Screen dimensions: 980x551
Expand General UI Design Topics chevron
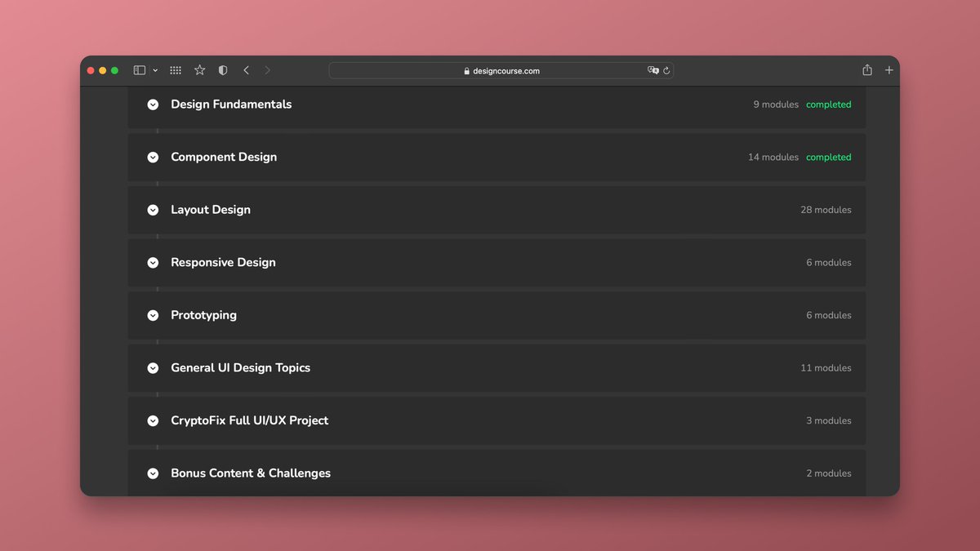pyautogui.click(x=153, y=368)
